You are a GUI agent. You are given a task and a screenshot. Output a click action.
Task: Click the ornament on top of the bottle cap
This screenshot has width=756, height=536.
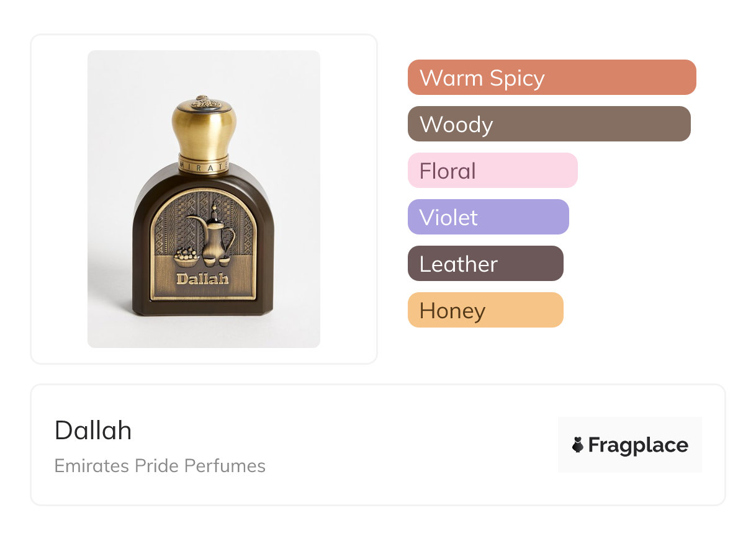coord(203,102)
